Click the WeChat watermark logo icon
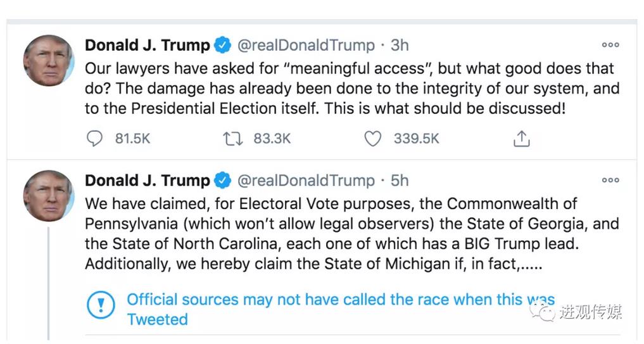This screenshot has height=344, width=644. (x=542, y=312)
